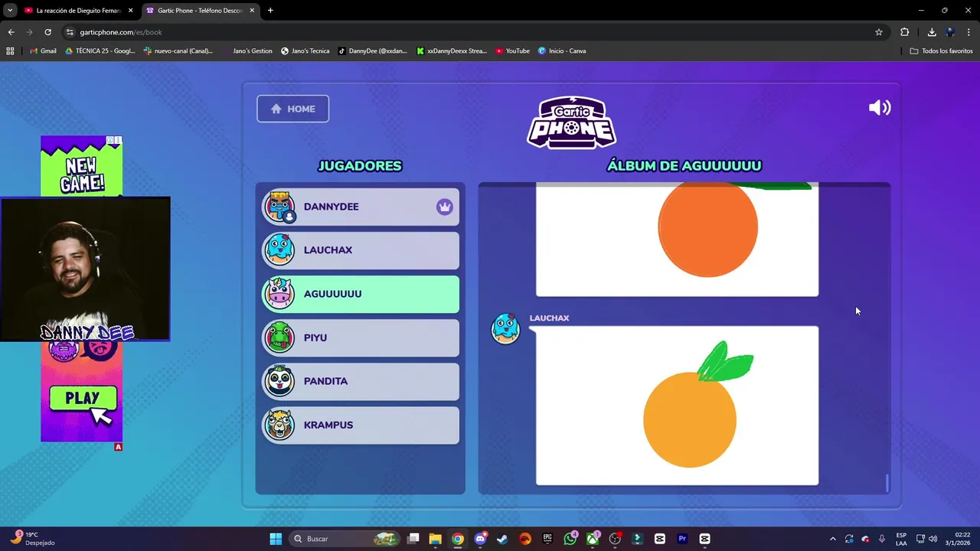Open the Chrome downloads icon

(x=932, y=32)
